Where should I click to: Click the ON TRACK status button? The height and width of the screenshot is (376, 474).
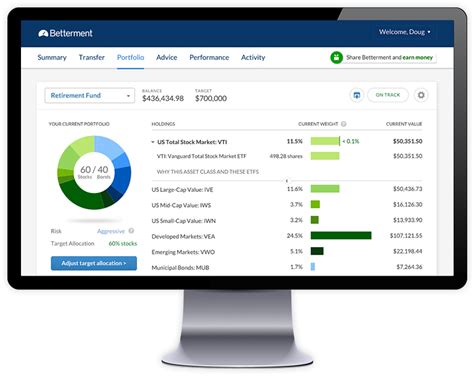[388, 95]
